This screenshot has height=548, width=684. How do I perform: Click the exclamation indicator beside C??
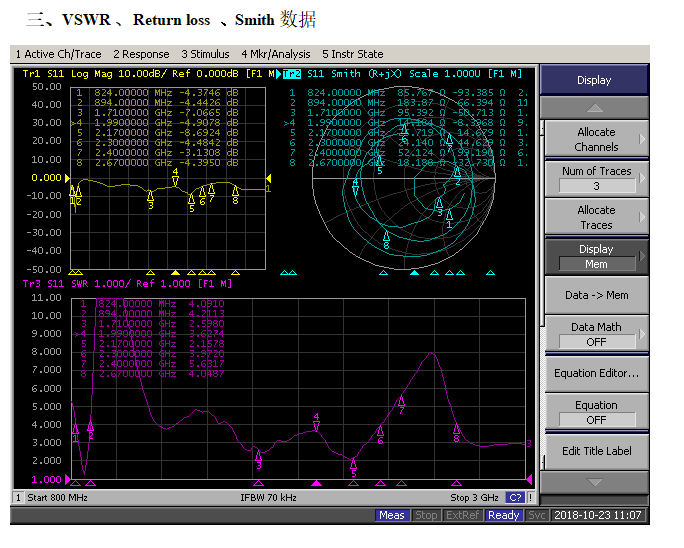tap(531, 498)
